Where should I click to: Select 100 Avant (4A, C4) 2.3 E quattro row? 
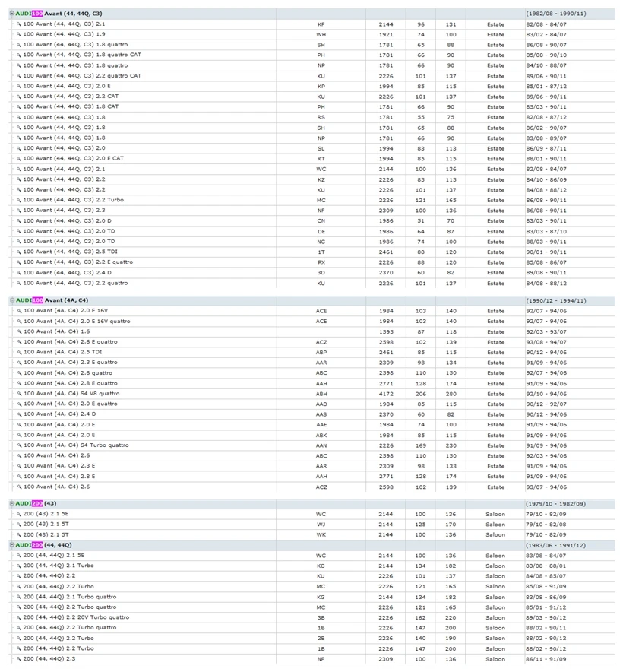click(311, 363)
